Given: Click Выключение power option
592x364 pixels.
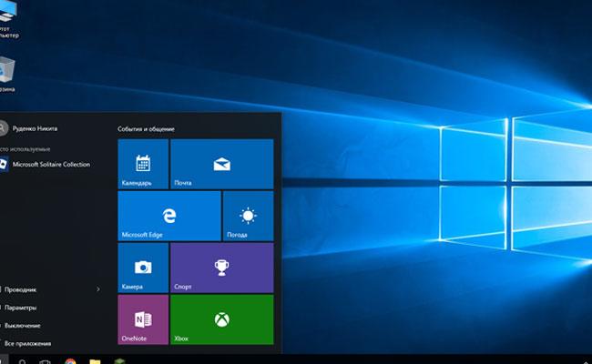Looking at the screenshot, I should pyautogui.click(x=22, y=325).
